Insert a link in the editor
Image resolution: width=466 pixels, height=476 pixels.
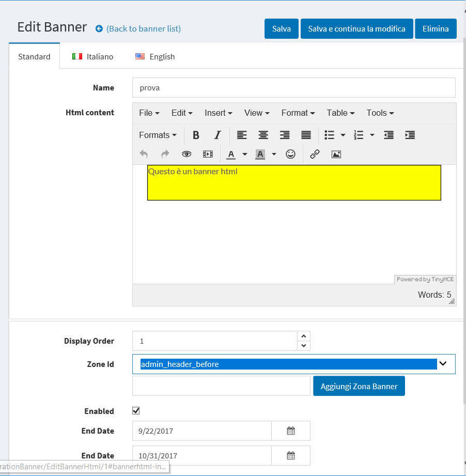point(314,153)
